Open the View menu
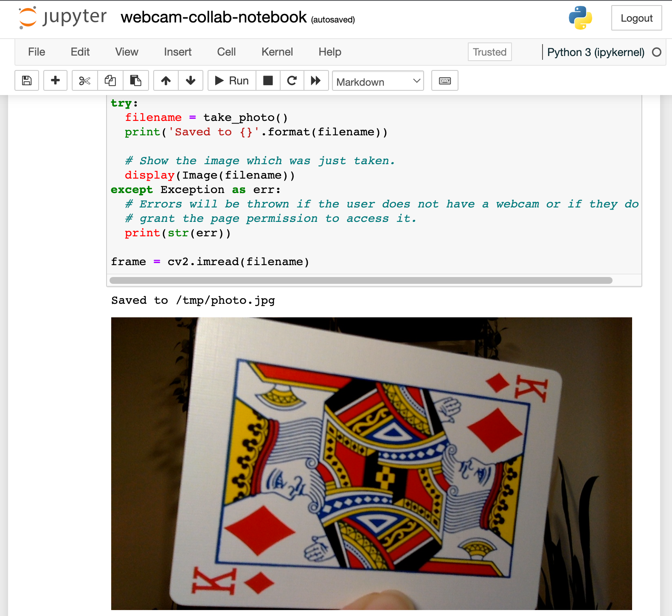Viewport: 672px width, 616px height. pyautogui.click(x=127, y=52)
